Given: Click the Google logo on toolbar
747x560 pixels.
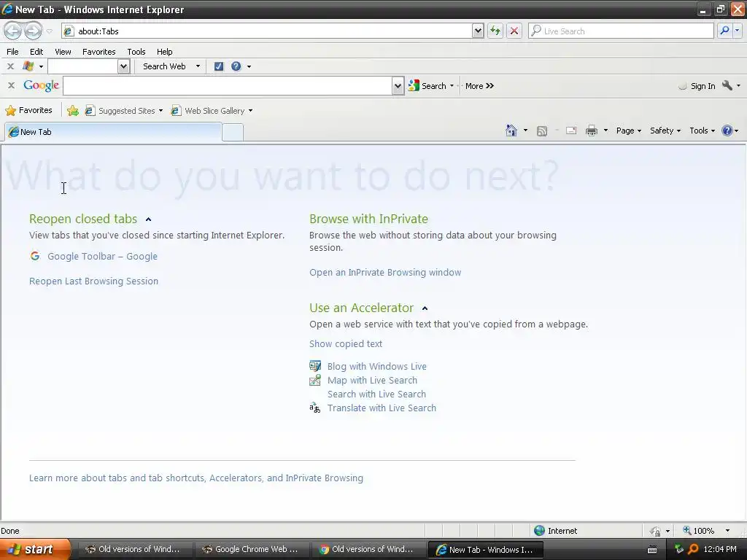Looking at the screenshot, I should tap(42, 86).
